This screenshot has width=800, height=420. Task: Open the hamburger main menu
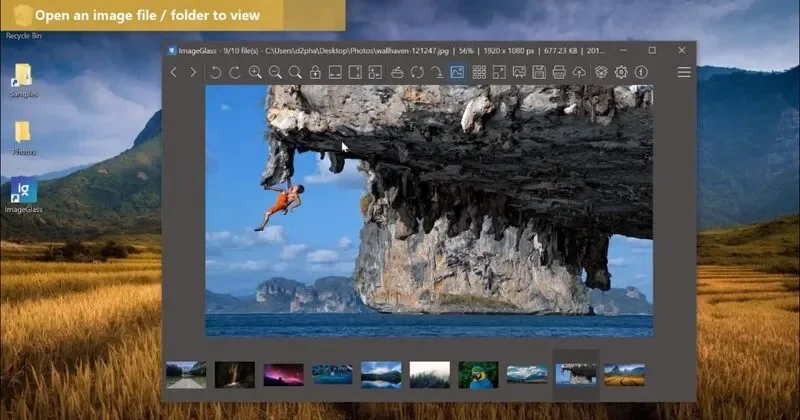[684, 72]
